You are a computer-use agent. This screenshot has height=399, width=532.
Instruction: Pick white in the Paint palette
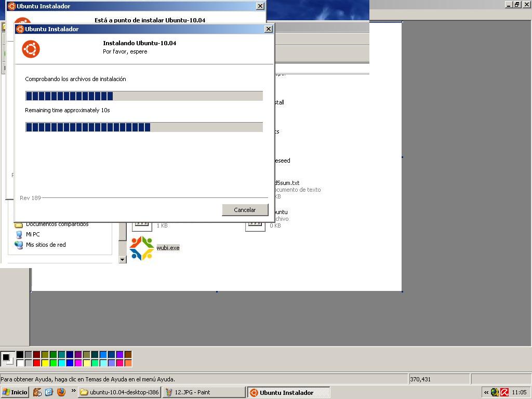tap(20, 363)
